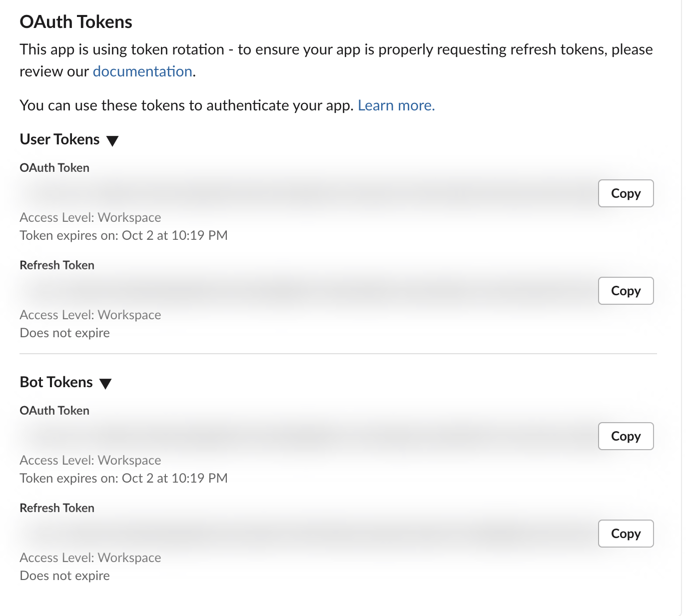
Task: Collapse the User Tokens section arrow
Action: (112, 141)
